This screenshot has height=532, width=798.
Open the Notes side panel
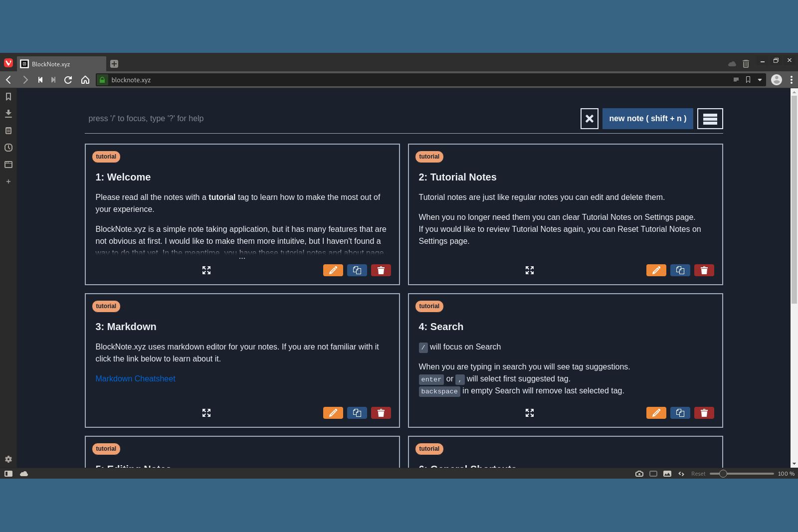click(8, 131)
